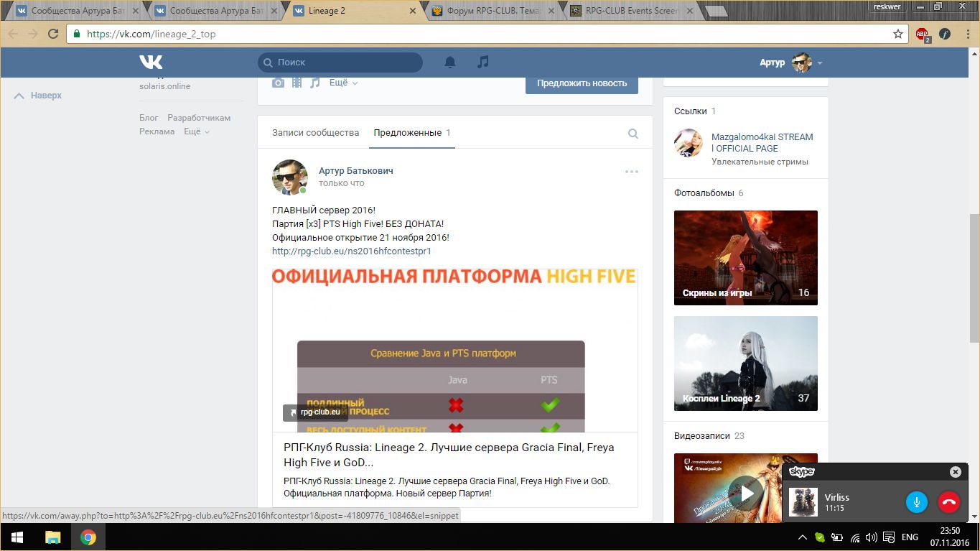The height and width of the screenshot is (551, 980).
Task: Open File Explorer from taskbar
Action: pyautogui.click(x=53, y=537)
